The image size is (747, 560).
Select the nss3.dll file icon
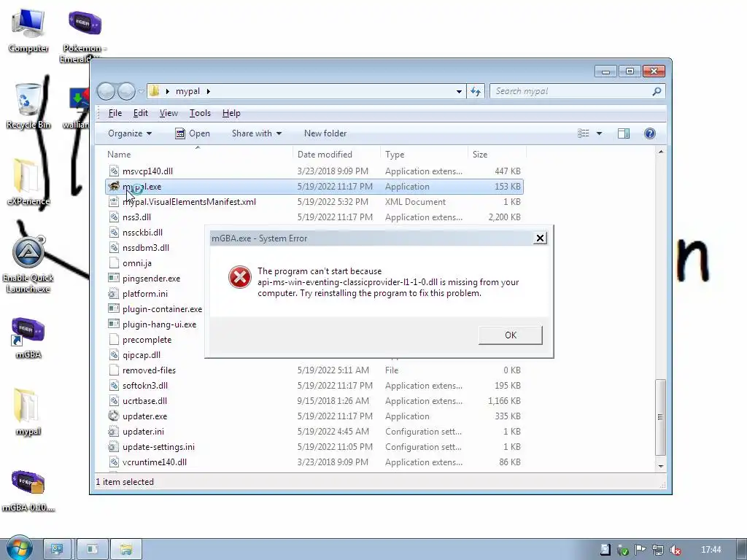[x=113, y=217]
